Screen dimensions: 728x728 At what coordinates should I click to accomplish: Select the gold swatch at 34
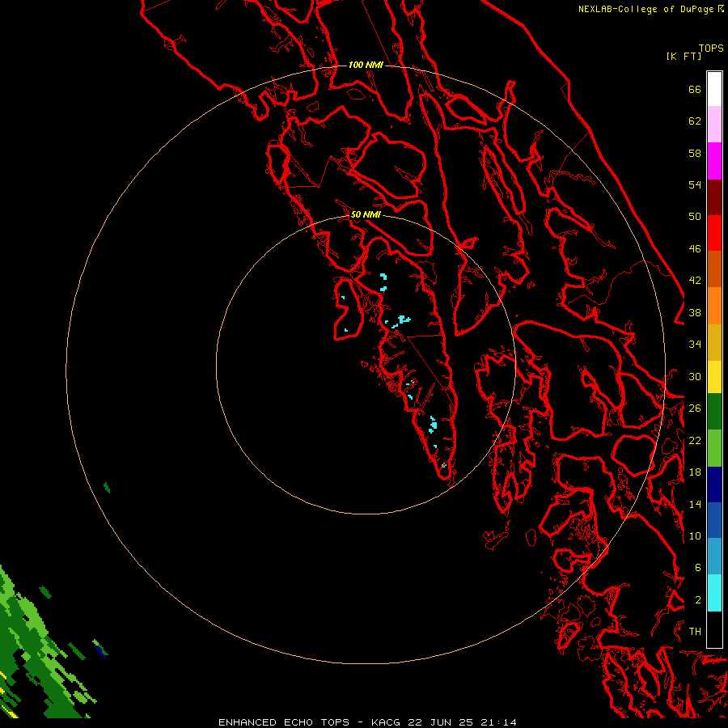(714, 342)
